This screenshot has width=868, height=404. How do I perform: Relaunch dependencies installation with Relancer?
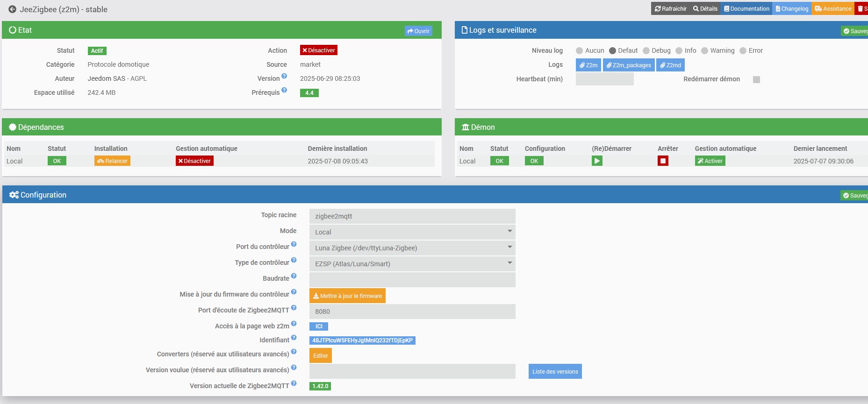pyautogui.click(x=112, y=161)
